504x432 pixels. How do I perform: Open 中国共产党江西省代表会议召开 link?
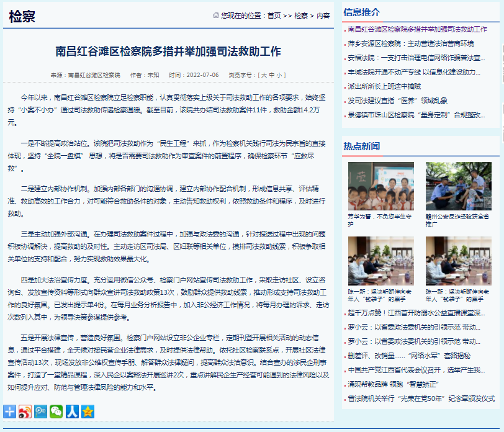(416, 370)
